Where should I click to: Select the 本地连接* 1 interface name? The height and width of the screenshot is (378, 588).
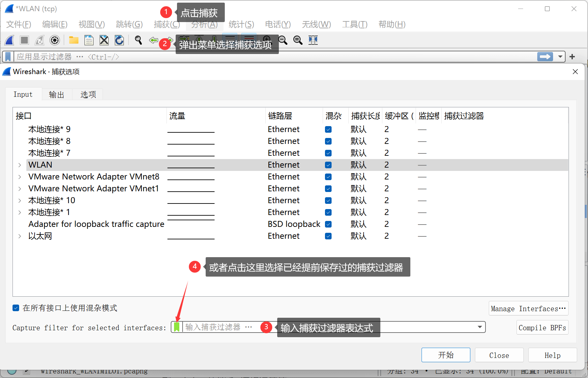pyautogui.click(x=49, y=212)
